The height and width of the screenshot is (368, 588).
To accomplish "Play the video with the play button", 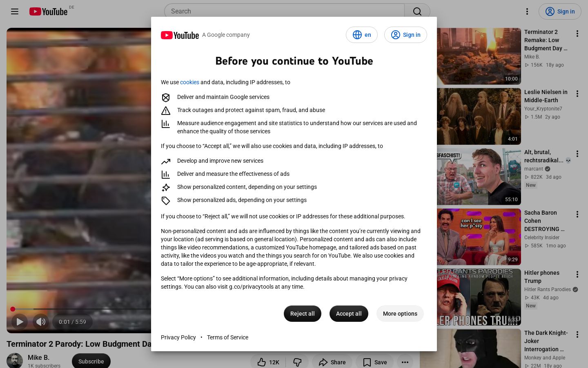I will [x=20, y=322].
